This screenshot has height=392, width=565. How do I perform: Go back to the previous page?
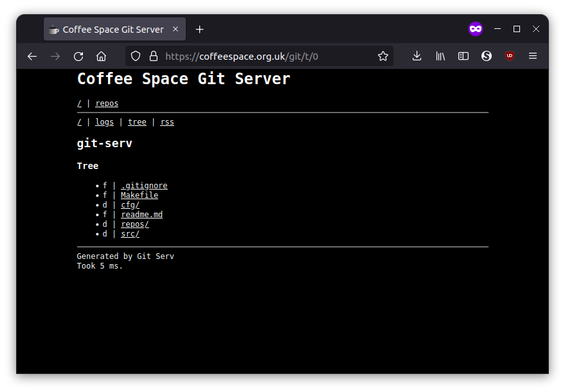click(x=32, y=56)
